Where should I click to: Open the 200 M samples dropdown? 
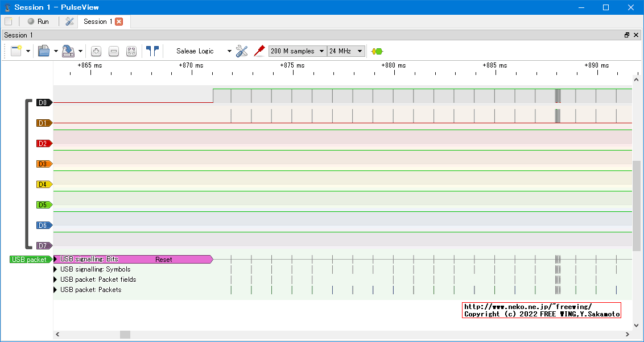(298, 51)
